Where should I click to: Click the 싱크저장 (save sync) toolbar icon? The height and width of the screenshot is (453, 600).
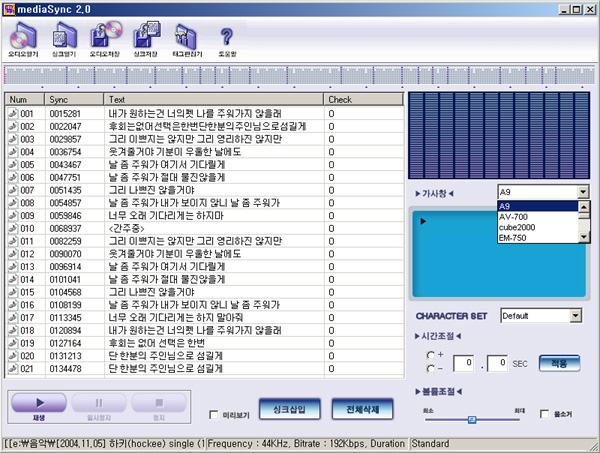(x=146, y=36)
